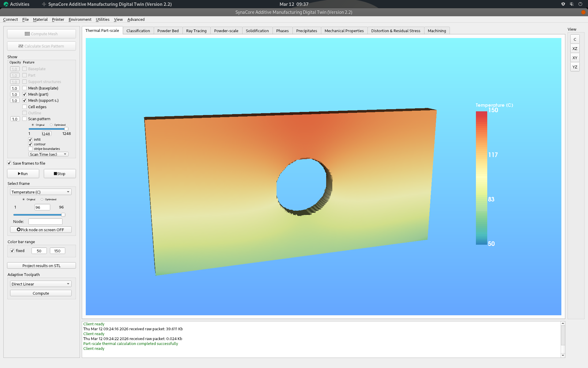This screenshot has width=588, height=368.
Task: Open the Environment menu
Action: (x=80, y=19)
